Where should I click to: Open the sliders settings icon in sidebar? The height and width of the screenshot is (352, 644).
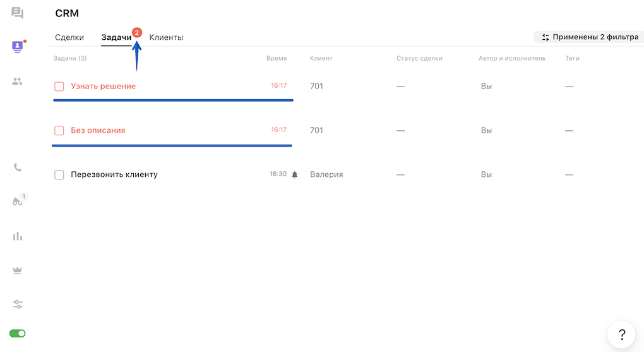point(18,305)
